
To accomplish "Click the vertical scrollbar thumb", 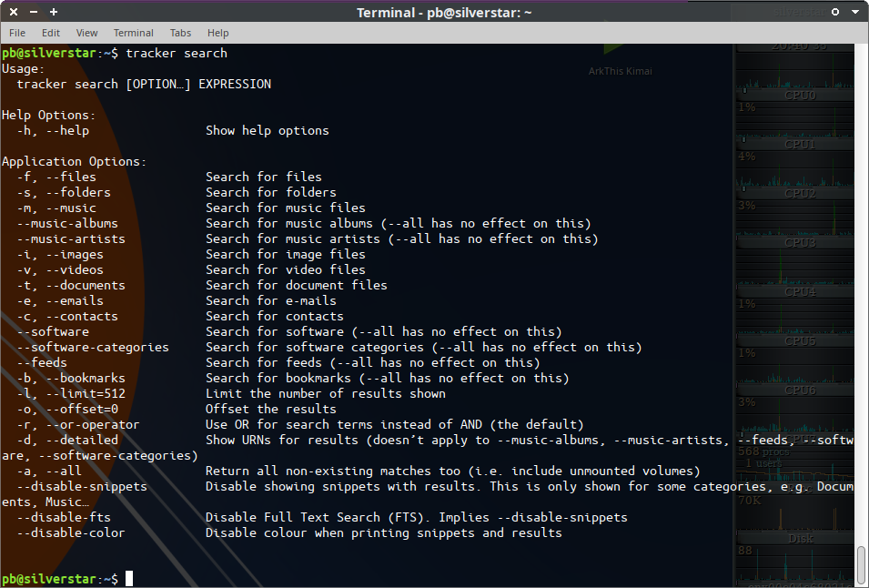I will point(862,563).
